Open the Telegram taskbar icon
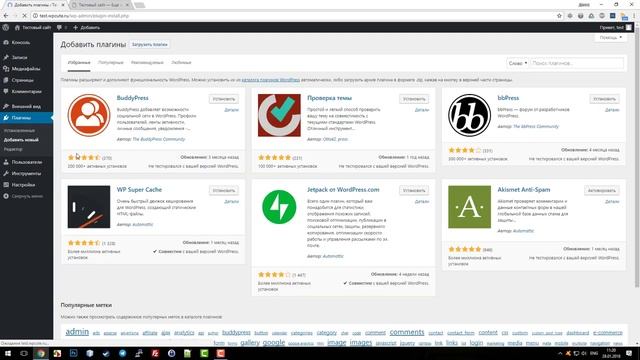The width and height of the screenshot is (640, 360). point(122,353)
